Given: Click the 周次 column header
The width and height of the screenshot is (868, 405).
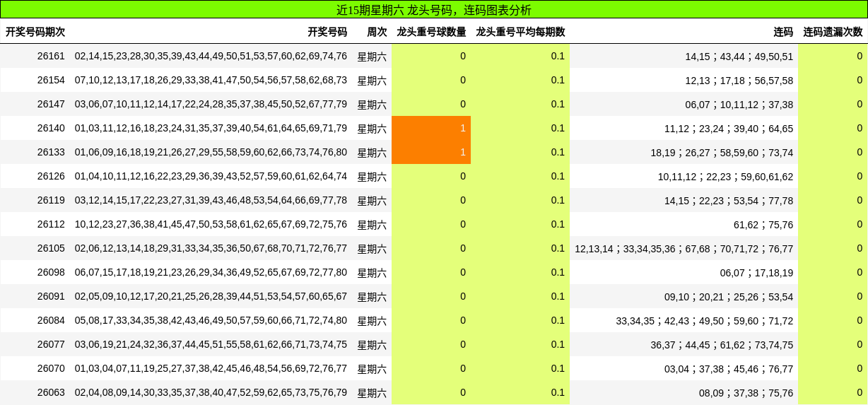Looking at the screenshot, I should point(377,32).
